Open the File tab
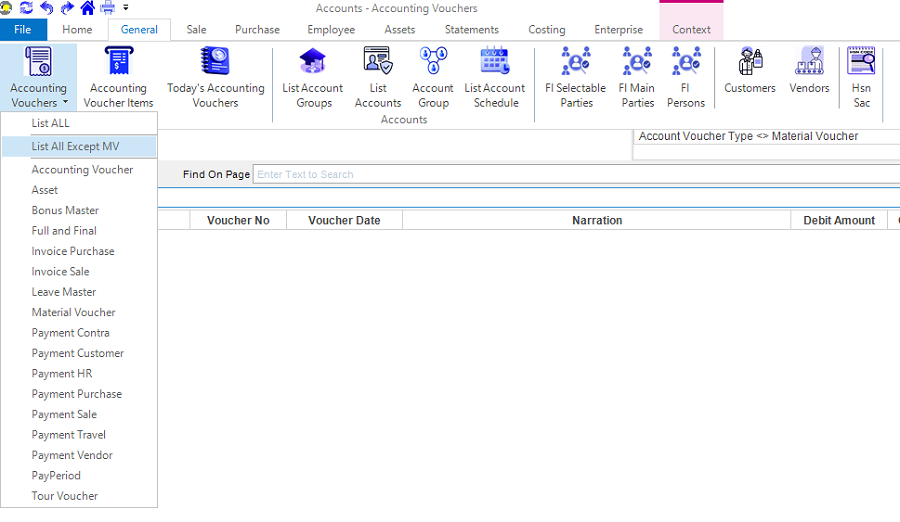The width and height of the screenshot is (900, 522). 23,30
